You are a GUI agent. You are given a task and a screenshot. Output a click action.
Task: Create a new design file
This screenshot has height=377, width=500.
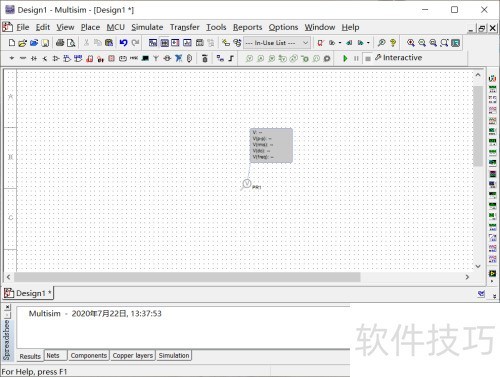tap(12, 43)
